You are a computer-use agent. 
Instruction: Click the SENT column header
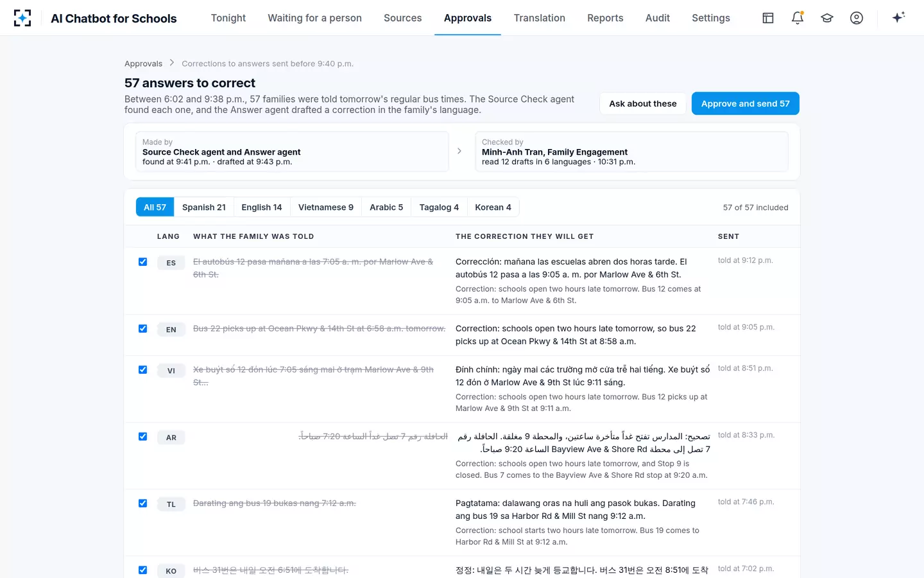click(x=728, y=236)
